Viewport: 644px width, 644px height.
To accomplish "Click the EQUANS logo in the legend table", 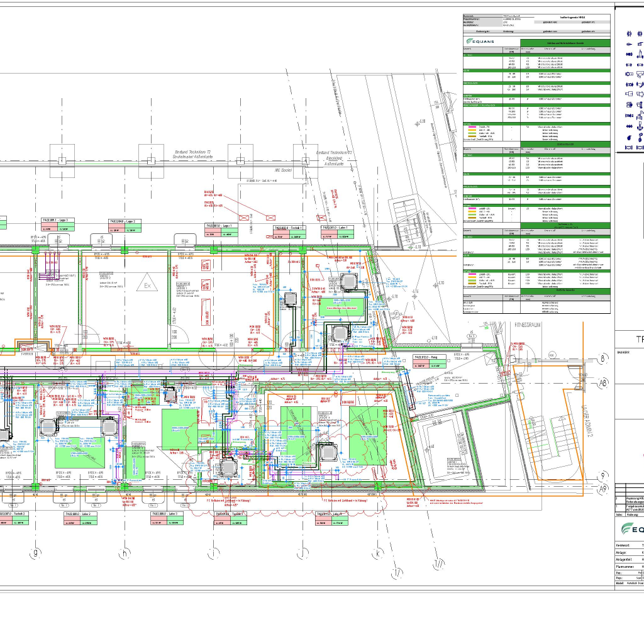I will (480, 42).
